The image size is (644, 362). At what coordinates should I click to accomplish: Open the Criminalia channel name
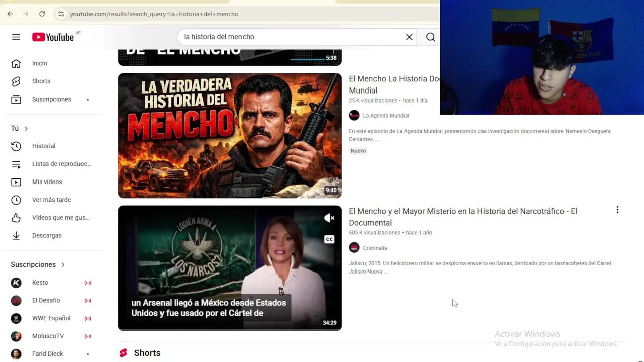pyautogui.click(x=375, y=248)
